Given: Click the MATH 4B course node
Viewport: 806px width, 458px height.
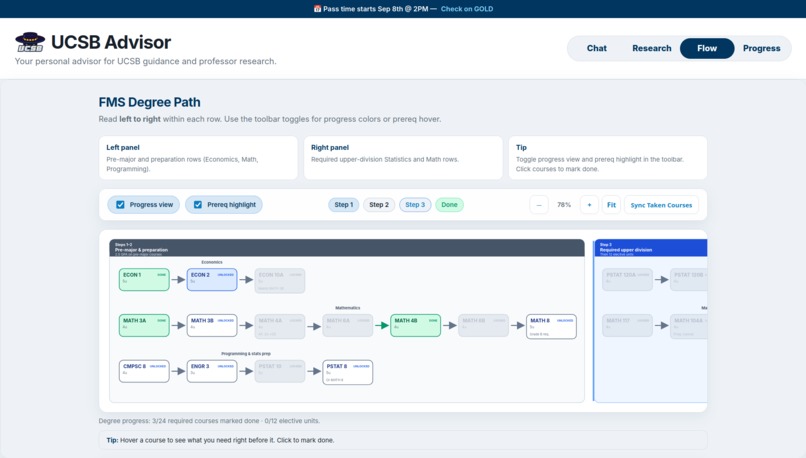Looking at the screenshot, I should click(415, 325).
